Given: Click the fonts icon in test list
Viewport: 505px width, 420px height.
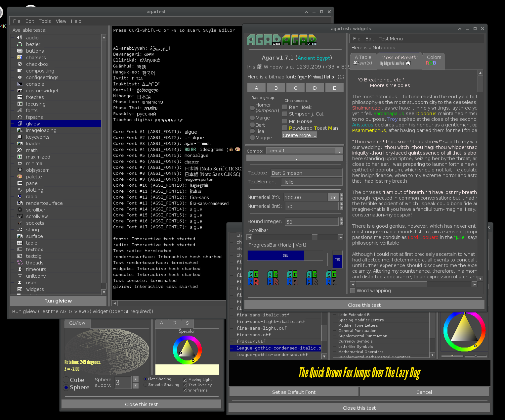Looking at the screenshot, I should pos(20,111).
